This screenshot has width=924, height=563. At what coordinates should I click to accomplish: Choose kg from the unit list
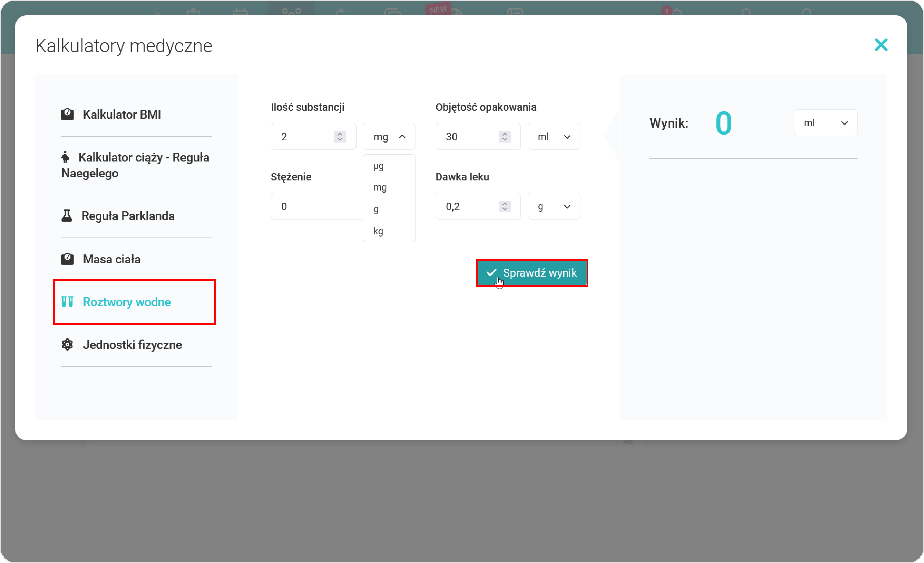[389, 231]
